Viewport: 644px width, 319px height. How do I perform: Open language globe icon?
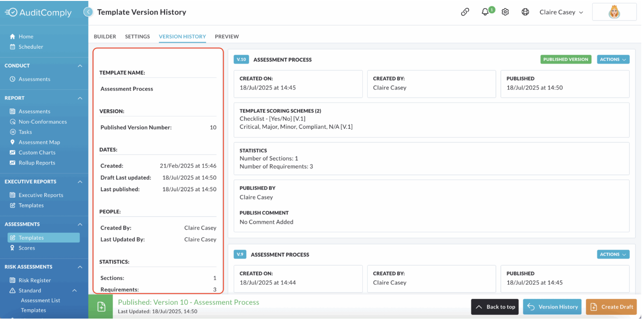[525, 12]
